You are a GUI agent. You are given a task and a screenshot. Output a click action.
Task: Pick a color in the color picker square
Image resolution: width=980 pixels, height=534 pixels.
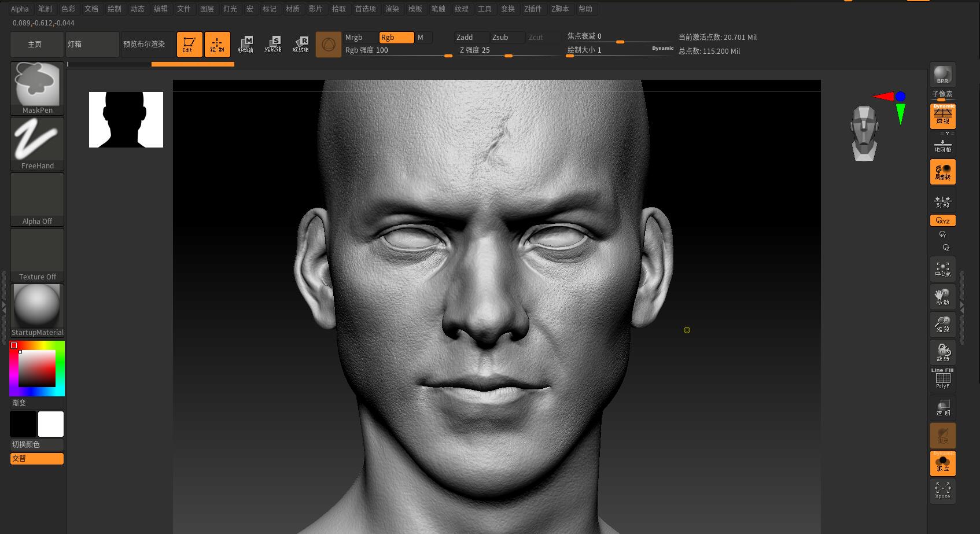point(37,369)
